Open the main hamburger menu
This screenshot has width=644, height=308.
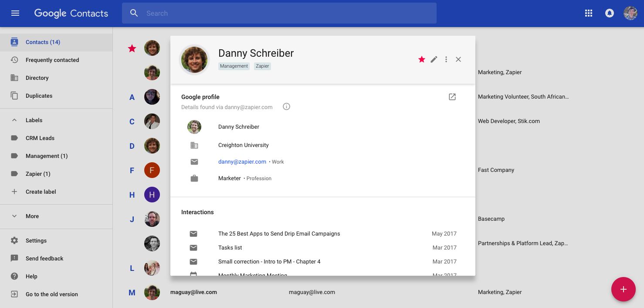tap(15, 13)
